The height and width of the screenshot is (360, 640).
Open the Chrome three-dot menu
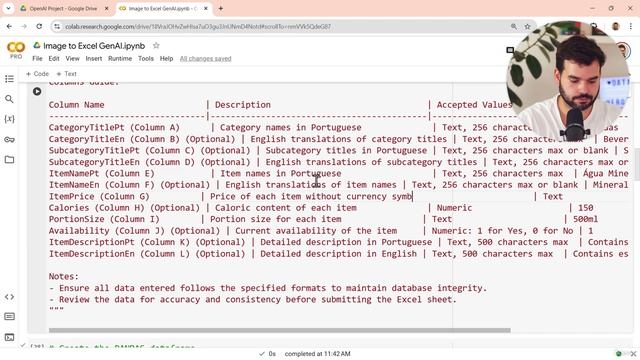tap(631, 27)
